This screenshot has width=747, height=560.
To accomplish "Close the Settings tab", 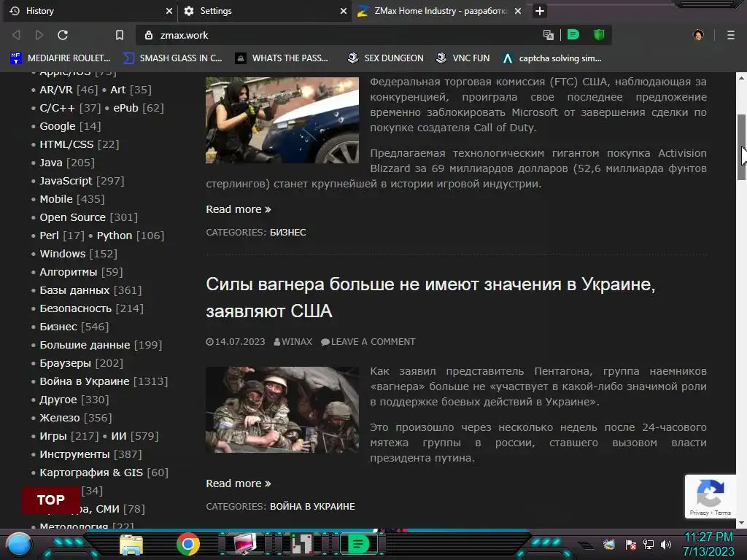I will tap(344, 11).
